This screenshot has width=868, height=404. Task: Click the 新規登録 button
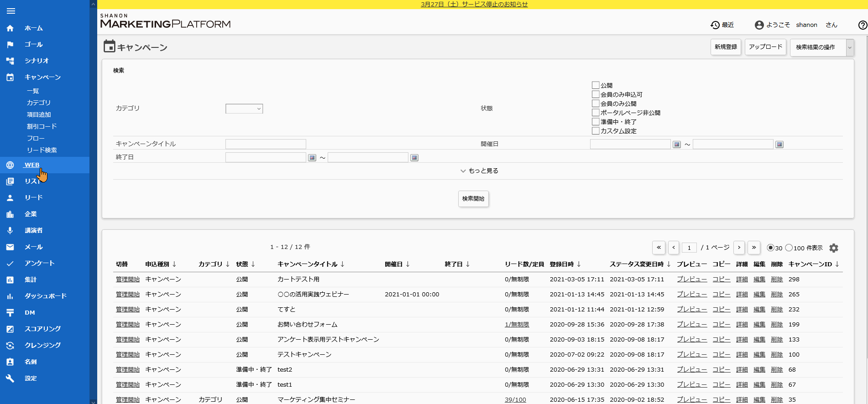(x=726, y=47)
